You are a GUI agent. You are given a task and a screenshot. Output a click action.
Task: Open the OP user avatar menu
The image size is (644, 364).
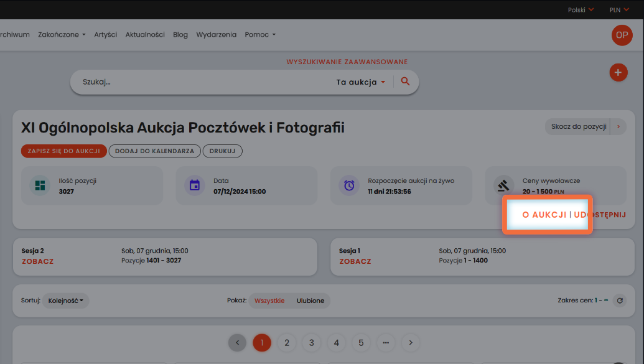pos(622,35)
